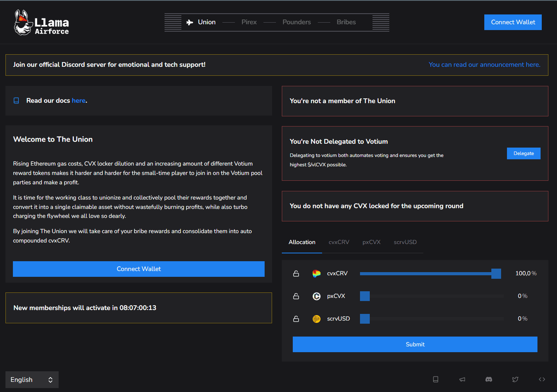The width and height of the screenshot is (557, 392).
Task: Open the docs 'here' link
Action: point(79,101)
